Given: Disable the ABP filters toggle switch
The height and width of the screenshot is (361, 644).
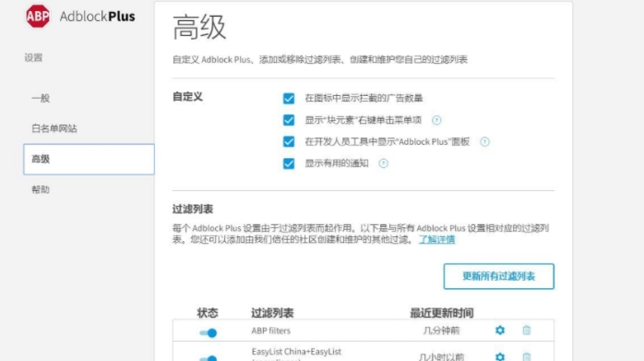Looking at the screenshot, I should [209, 332].
